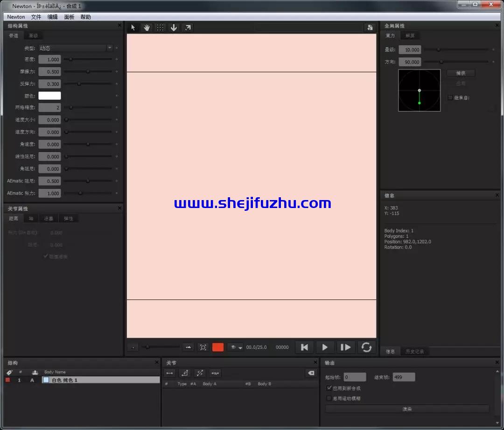Click the layer icon of 白色 纯色 1
The width and height of the screenshot is (504, 430).
coord(46,380)
